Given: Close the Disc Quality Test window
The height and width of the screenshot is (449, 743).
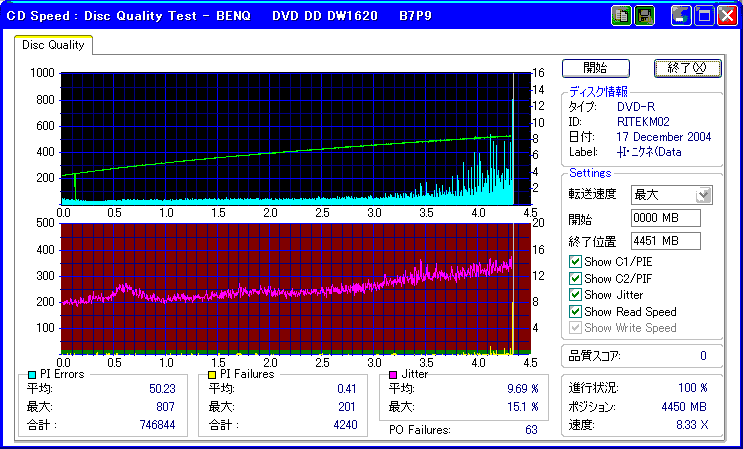Looking at the screenshot, I should pyautogui.click(x=727, y=16).
